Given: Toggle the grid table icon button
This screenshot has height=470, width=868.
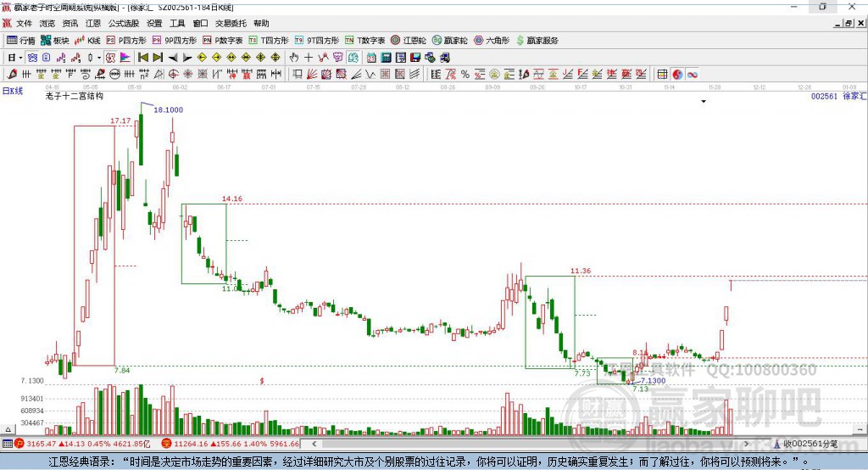Looking at the screenshot, I should click(663, 74).
